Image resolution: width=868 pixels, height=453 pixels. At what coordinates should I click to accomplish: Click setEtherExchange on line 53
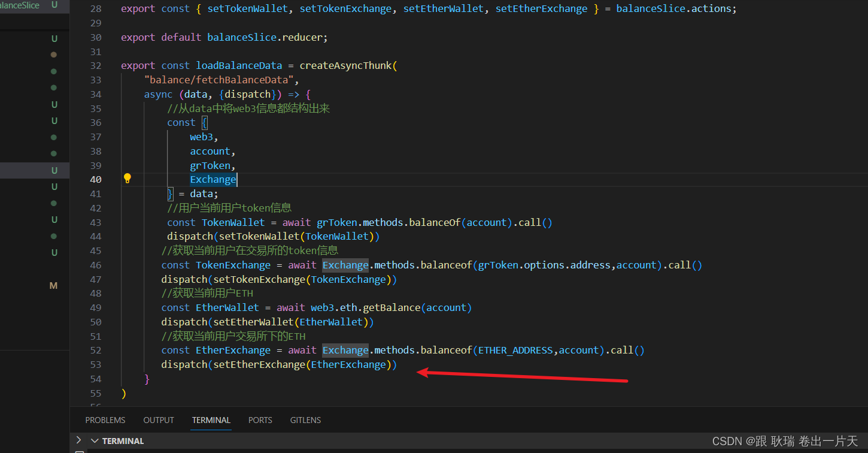tap(259, 364)
